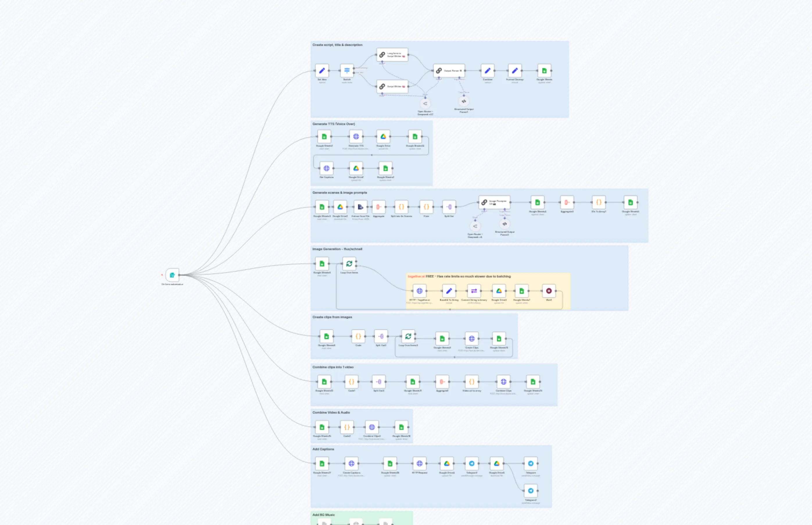The height and width of the screenshot is (525, 812).
Task: Open the Create Clips node
Action: (x=472, y=339)
